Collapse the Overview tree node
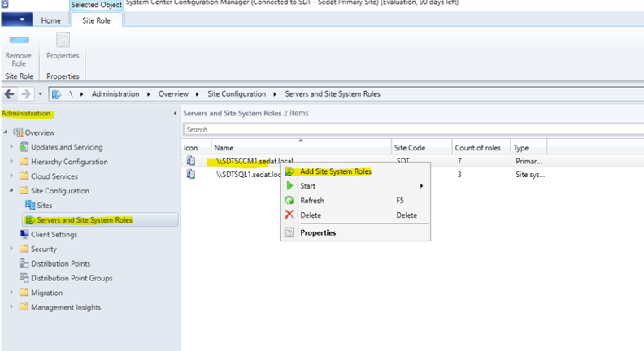Viewport: 644px width, 351px height. coord(6,132)
